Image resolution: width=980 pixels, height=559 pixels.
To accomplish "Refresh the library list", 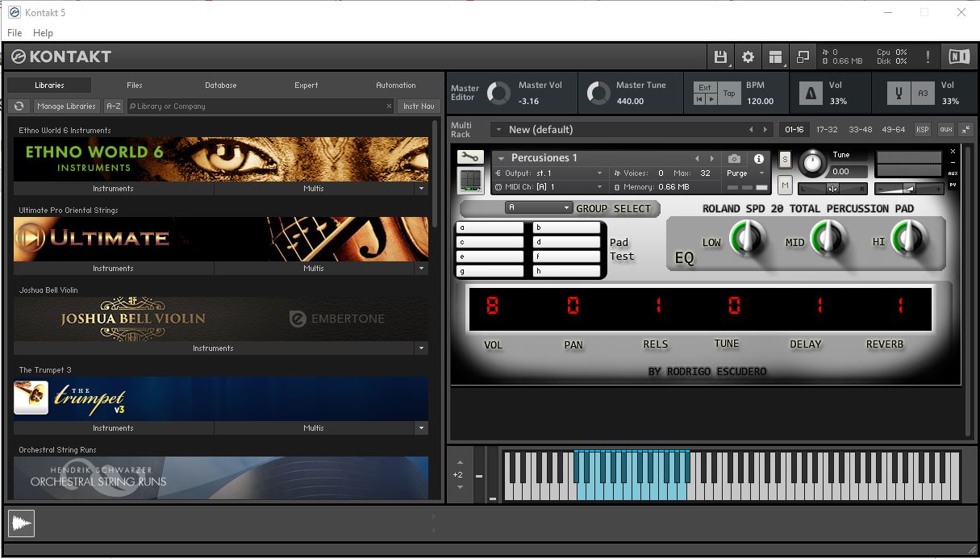I will (19, 106).
